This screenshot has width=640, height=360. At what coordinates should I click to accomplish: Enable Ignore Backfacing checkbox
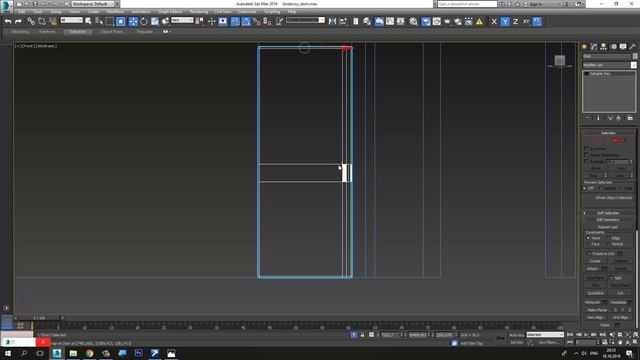coord(587,155)
